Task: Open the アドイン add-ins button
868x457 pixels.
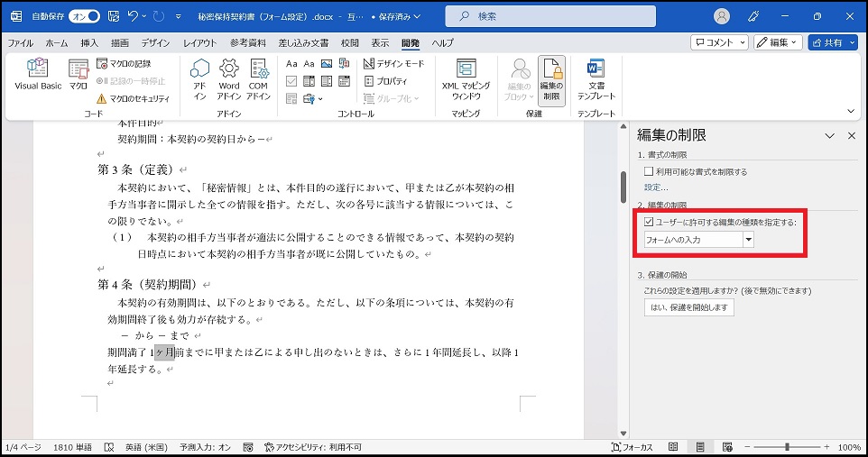Action: pos(199,79)
